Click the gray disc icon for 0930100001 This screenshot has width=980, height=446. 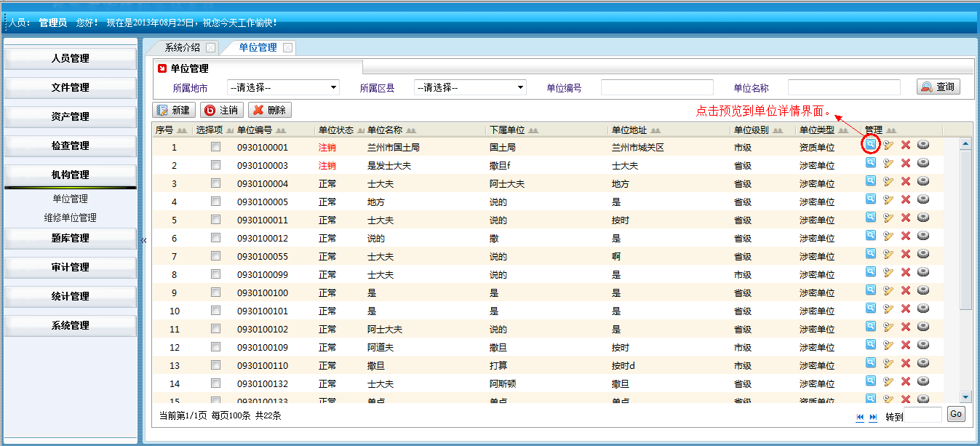tap(923, 144)
